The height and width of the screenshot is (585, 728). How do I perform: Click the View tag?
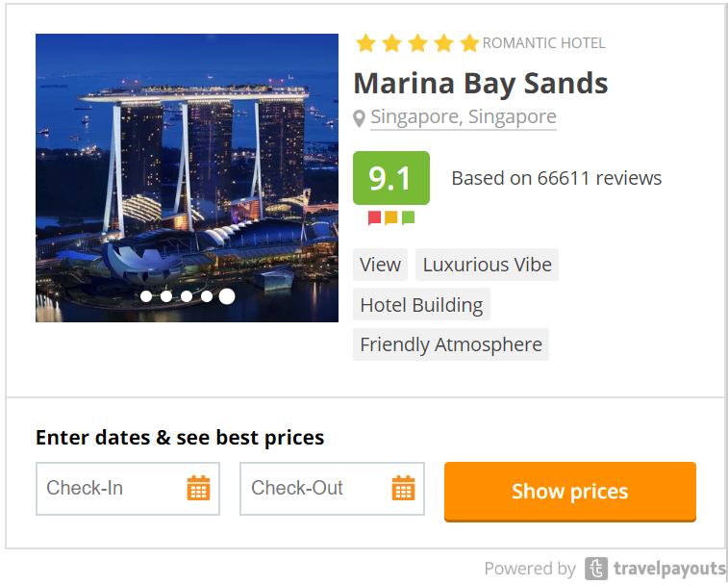point(380,265)
